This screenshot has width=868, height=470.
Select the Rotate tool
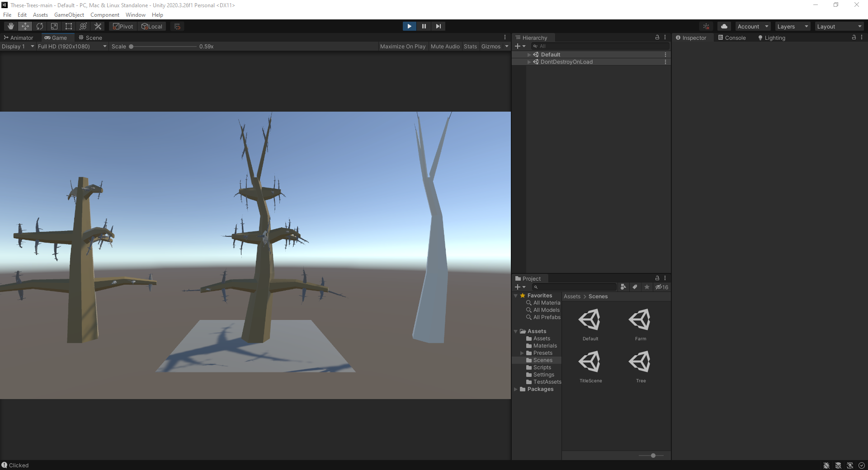pyautogui.click(x=40, y=26)
